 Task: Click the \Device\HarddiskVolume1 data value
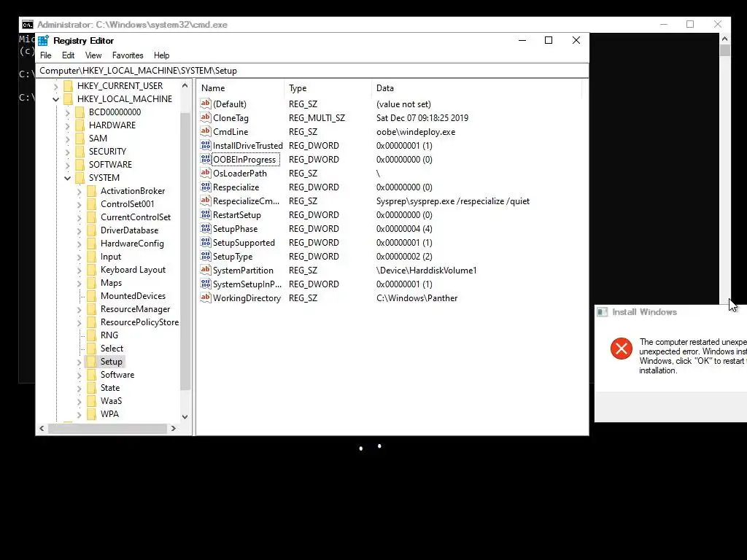click(x=426, y=271)
